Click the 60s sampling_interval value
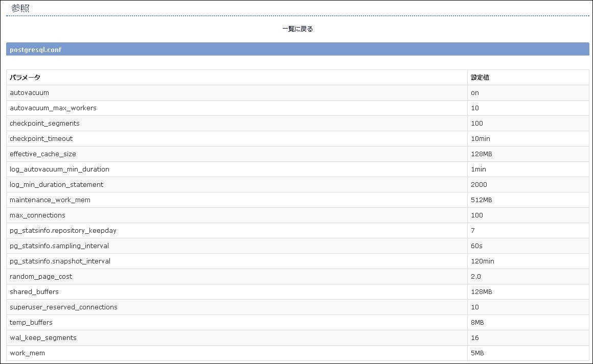 476,246
